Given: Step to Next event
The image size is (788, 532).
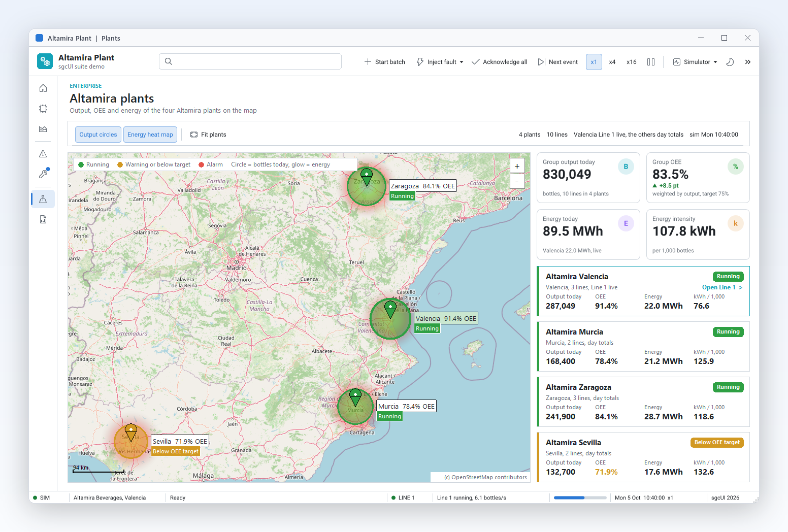Looking at the screenshot, I should 557,62.
